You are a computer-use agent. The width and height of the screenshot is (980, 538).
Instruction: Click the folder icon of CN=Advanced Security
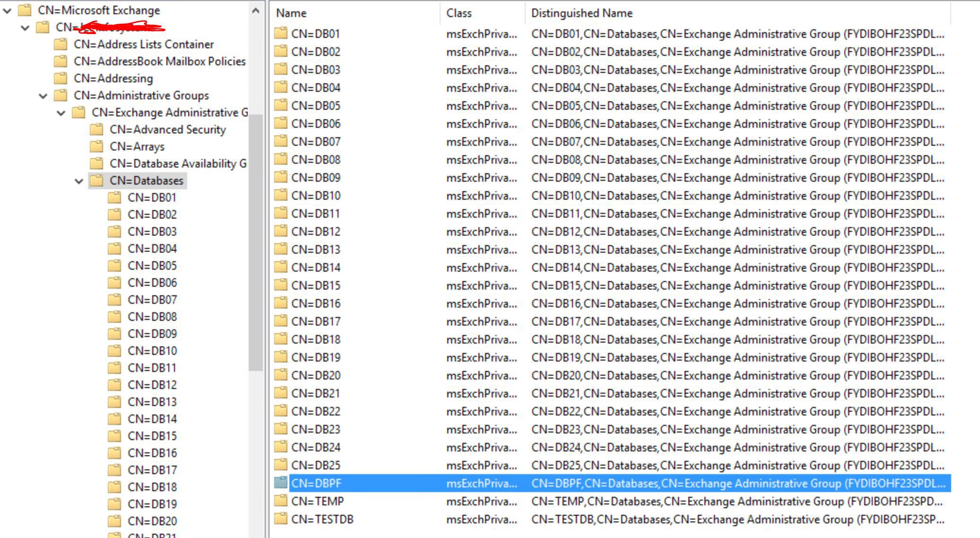[x=96, y=130]
